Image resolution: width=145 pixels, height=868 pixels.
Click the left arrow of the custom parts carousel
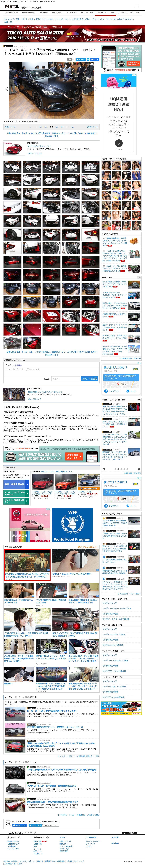(x=104, y=469)
